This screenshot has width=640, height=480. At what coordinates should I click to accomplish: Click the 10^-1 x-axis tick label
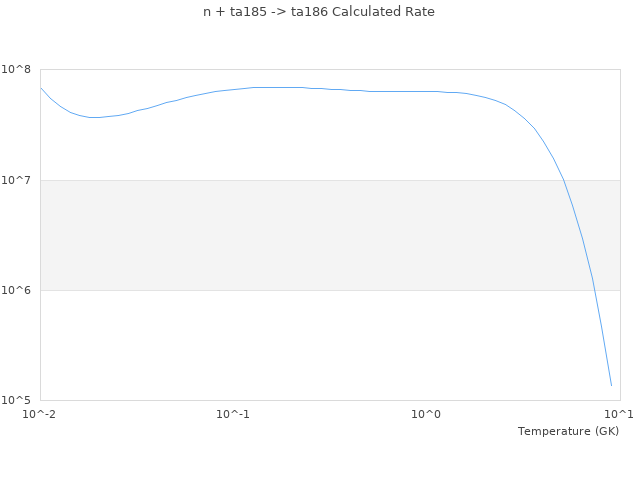coord(233,414)
